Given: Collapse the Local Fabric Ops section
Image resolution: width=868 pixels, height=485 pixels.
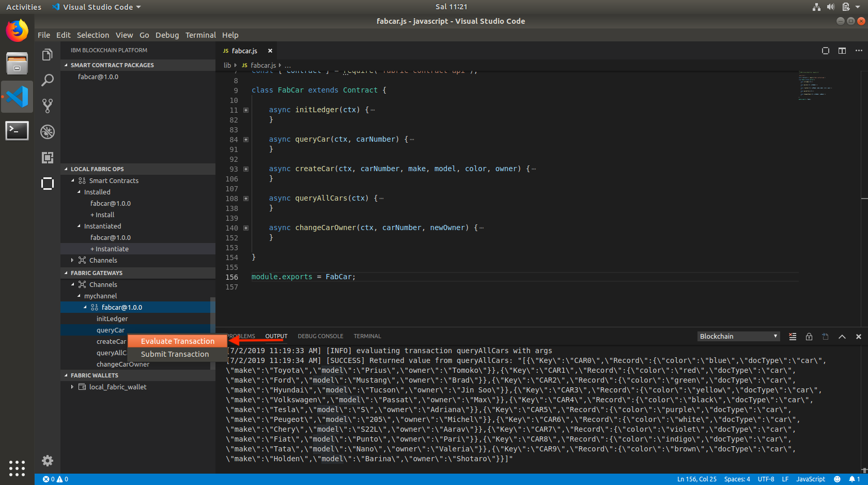Looking at the screenshot, I should coord(138,169).
